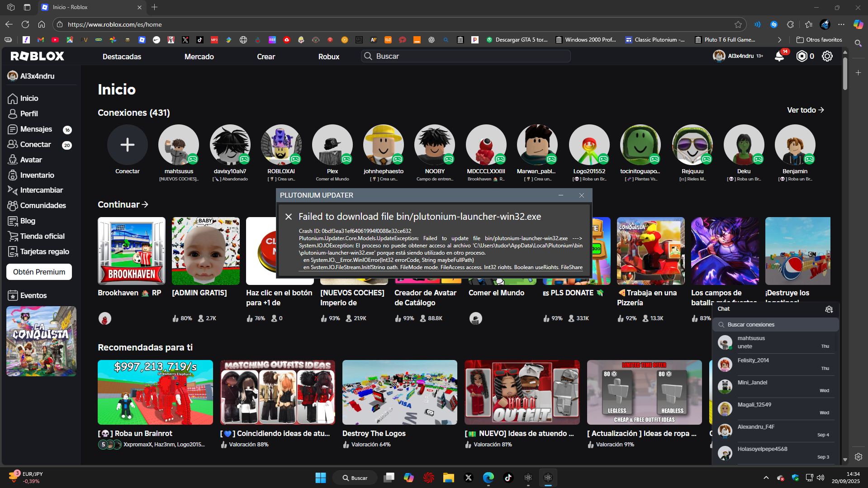Image resolution: width=868 pixels, height=488 pixels.
Task: Click the Roblox Buscar search field
Action: 466,56
